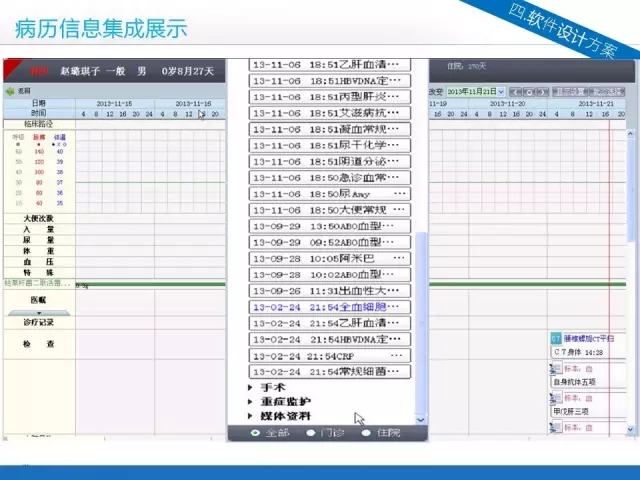This screenshot has height=480, width=640.
Task: Expand the 手术 tree section
Action: pyautogui.click(x=251, y=388)
